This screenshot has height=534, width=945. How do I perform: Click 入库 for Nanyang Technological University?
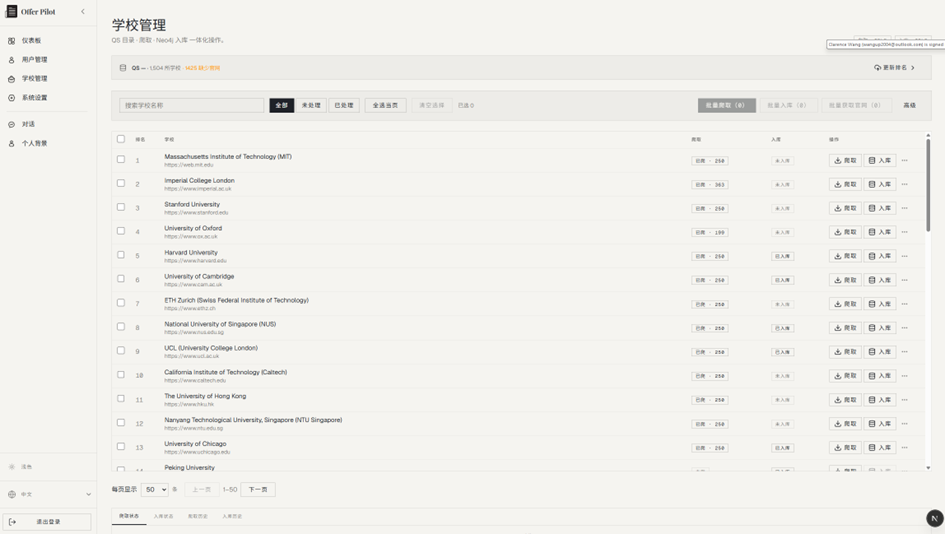point(879,424)
